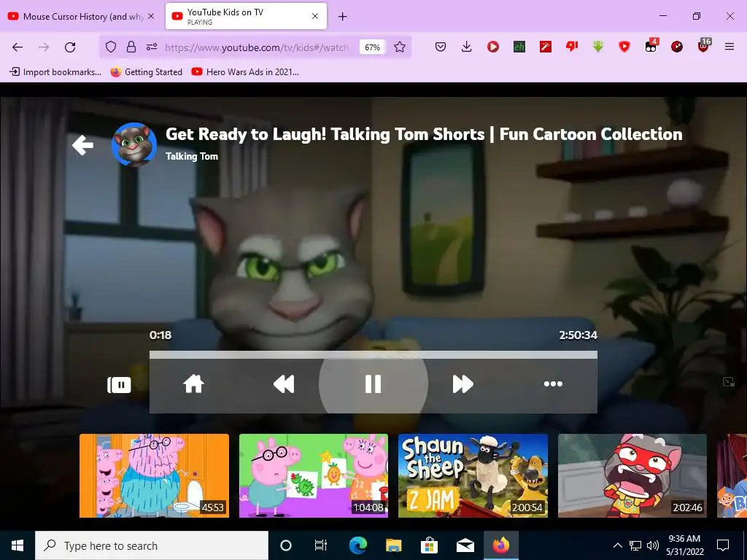Save page to Pocket icon
Viewport: 747px width, 560px height.
point(441,47)
